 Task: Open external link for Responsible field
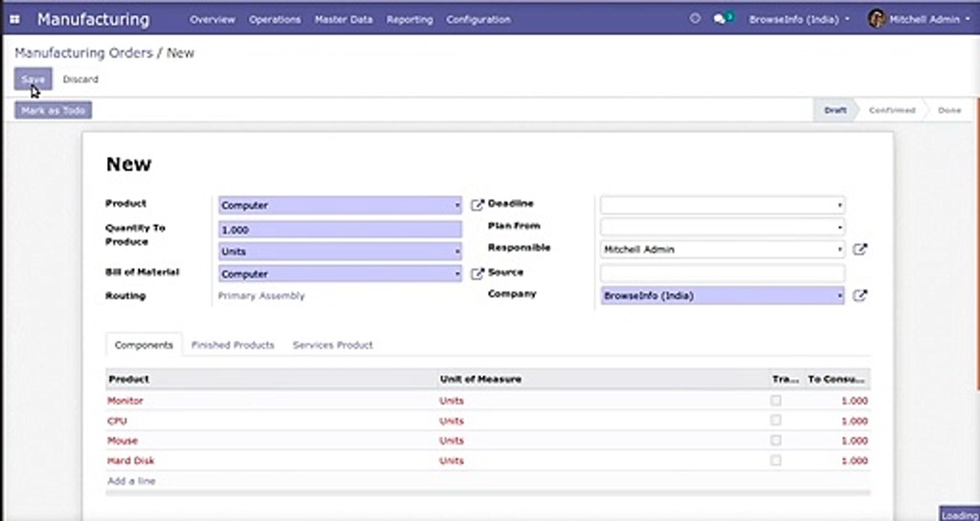pos(859,250)
